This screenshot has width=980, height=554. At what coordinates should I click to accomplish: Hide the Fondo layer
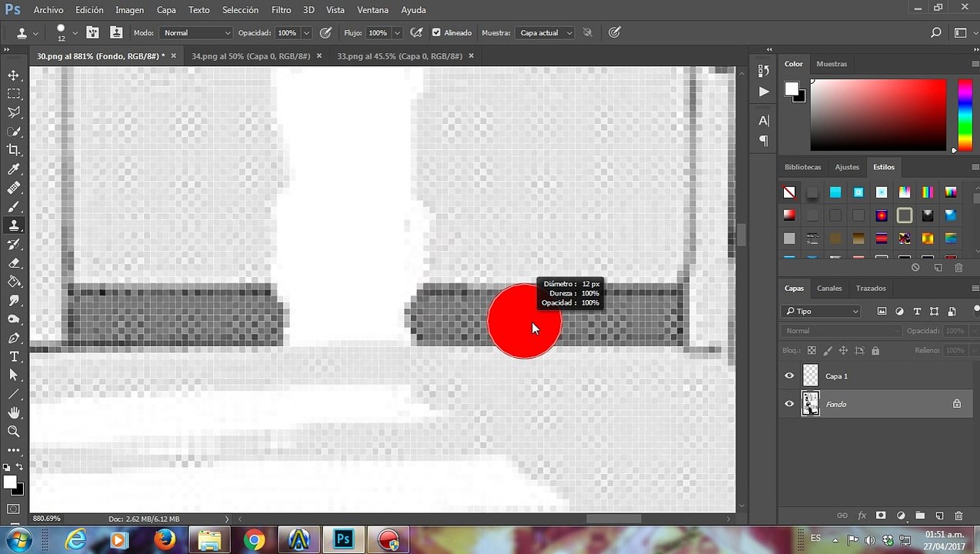pos(789,404)
